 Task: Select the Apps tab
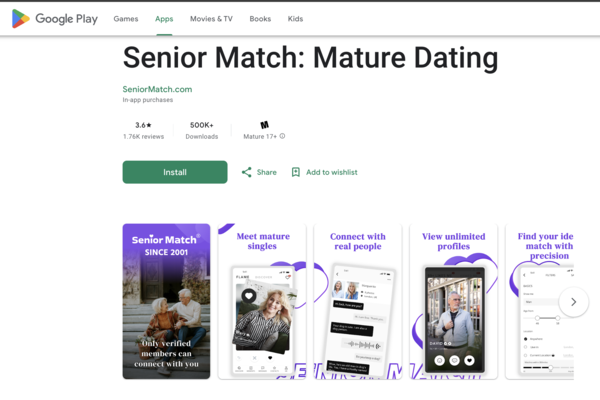(164, 19)
